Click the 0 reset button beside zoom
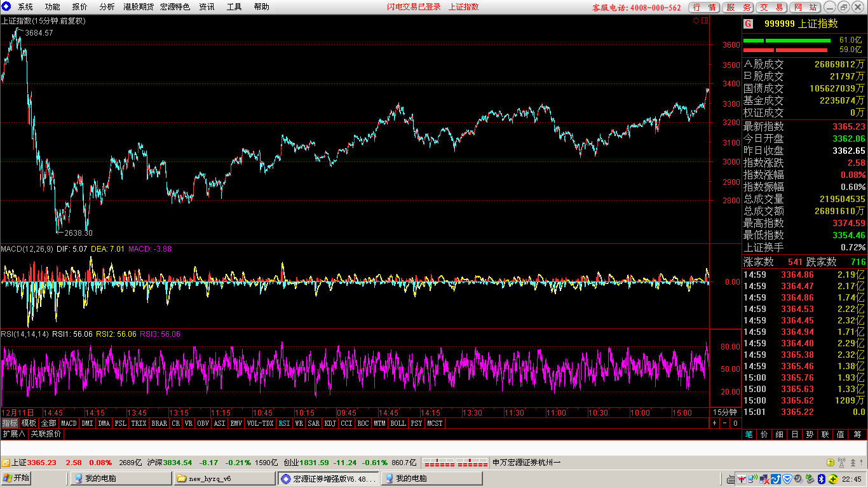The image size is (868, 488). 735,423
